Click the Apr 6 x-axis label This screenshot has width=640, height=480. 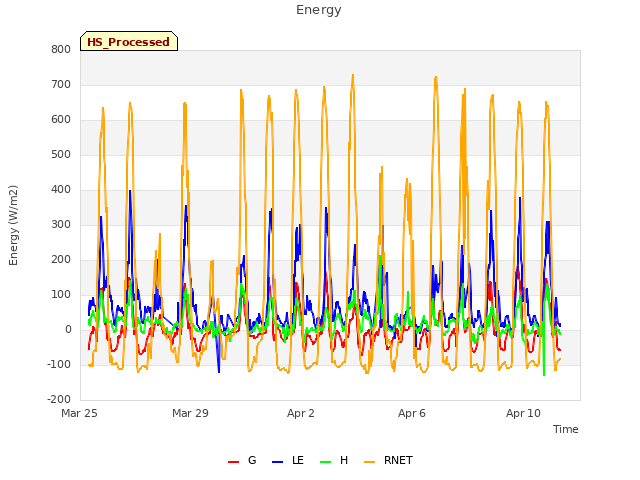tap(412, 413)
